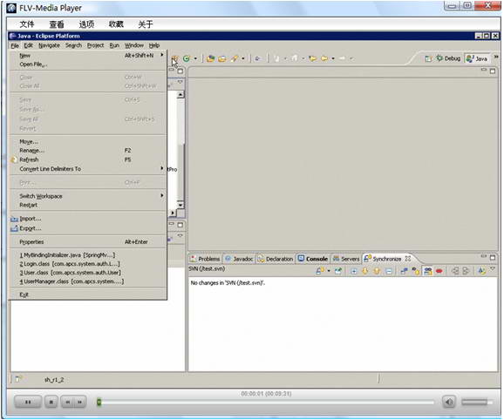Click the open type folder icon in Eclipse toolbar
Image resolution: width=504 pixels, height=420 pixels.
pyautogui.click(x=211, y=58)
